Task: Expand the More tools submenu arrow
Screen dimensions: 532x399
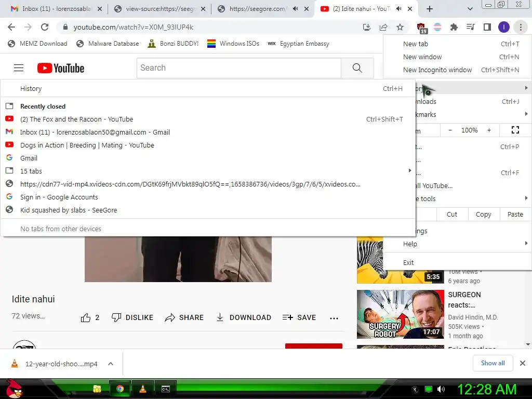Action: (x=526, y=198)
